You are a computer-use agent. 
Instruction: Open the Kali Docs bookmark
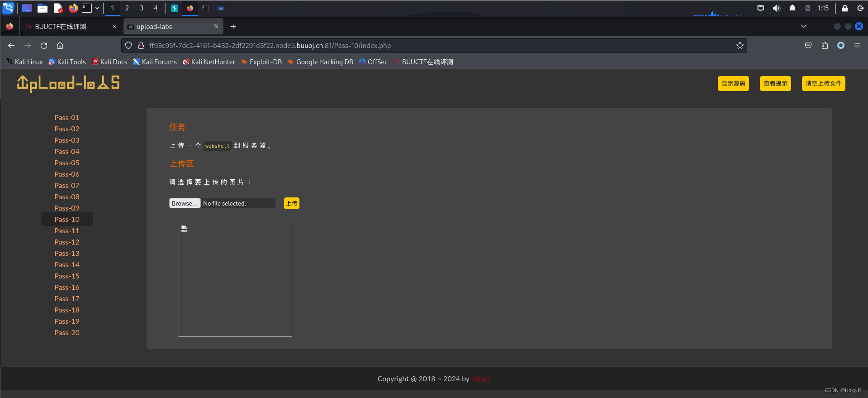109,62
